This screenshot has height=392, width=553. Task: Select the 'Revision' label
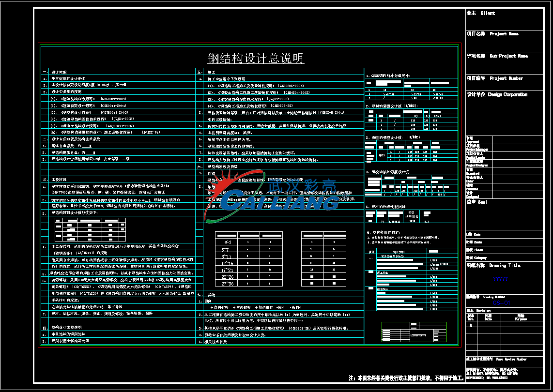click(483, 311)
